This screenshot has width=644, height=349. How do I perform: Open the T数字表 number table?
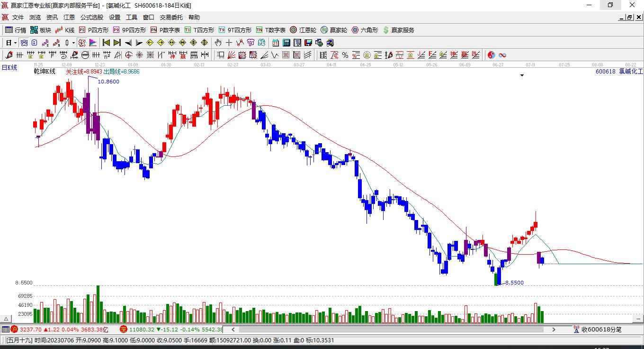pos(270,30)
